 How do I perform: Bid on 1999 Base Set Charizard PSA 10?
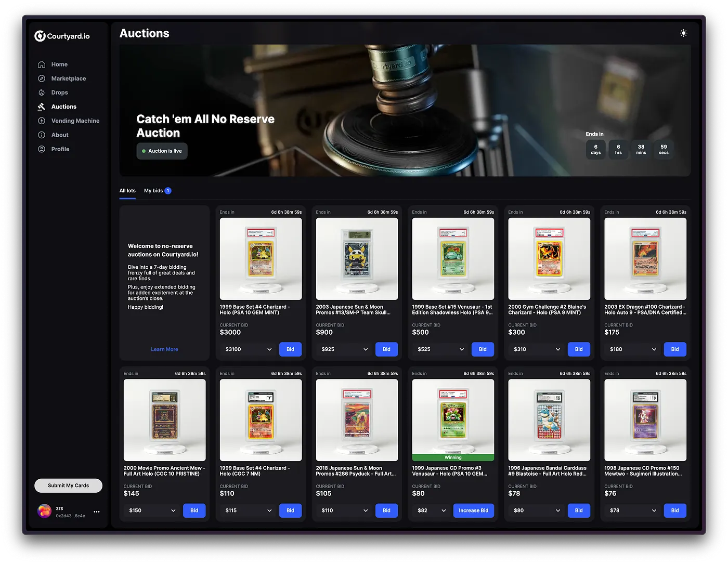click(290, 349)
